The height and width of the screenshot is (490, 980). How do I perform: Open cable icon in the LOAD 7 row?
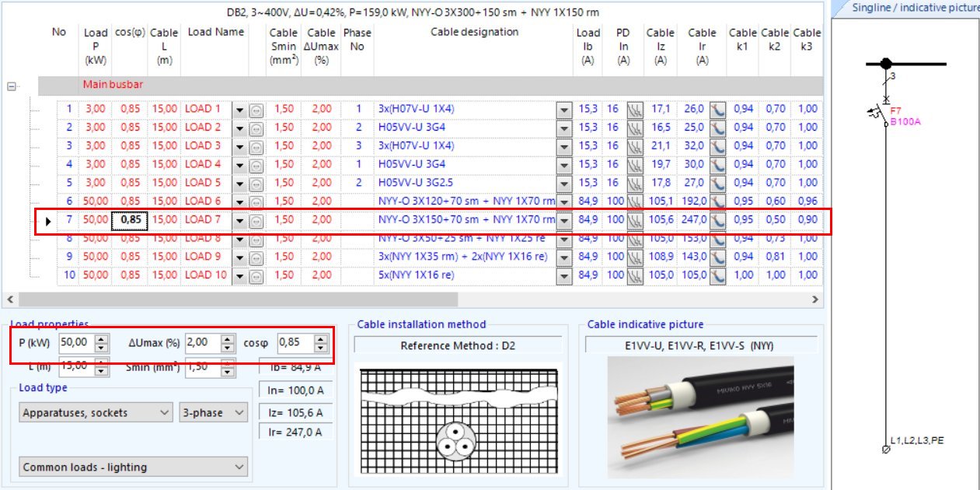click(x=717, y=220)
